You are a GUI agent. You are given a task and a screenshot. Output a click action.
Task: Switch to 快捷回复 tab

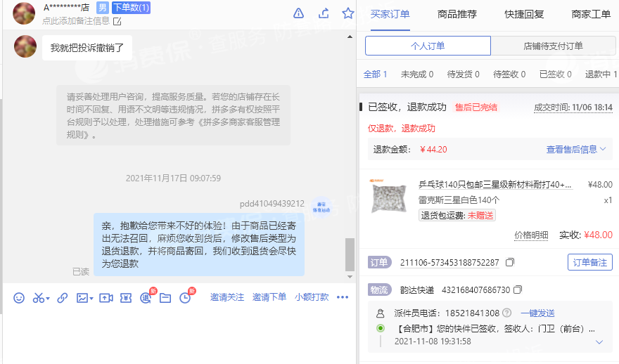[x=524, y=14]
